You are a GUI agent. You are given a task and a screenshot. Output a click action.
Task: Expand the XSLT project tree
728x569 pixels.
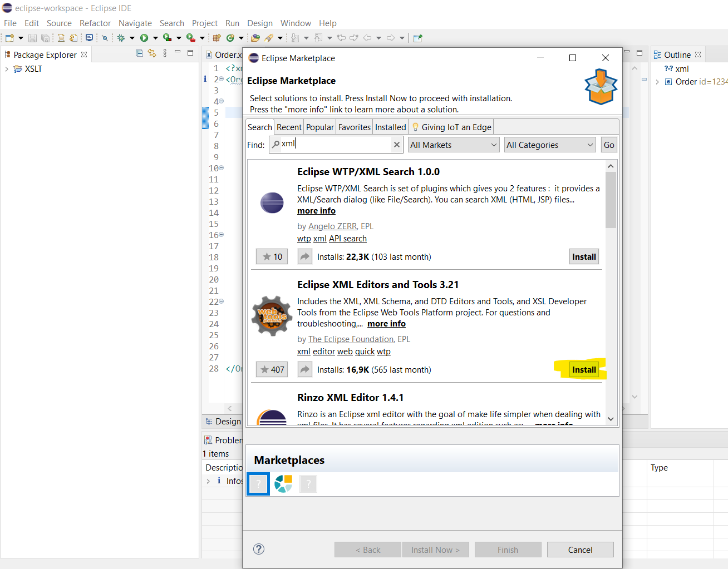pos(7,69)
